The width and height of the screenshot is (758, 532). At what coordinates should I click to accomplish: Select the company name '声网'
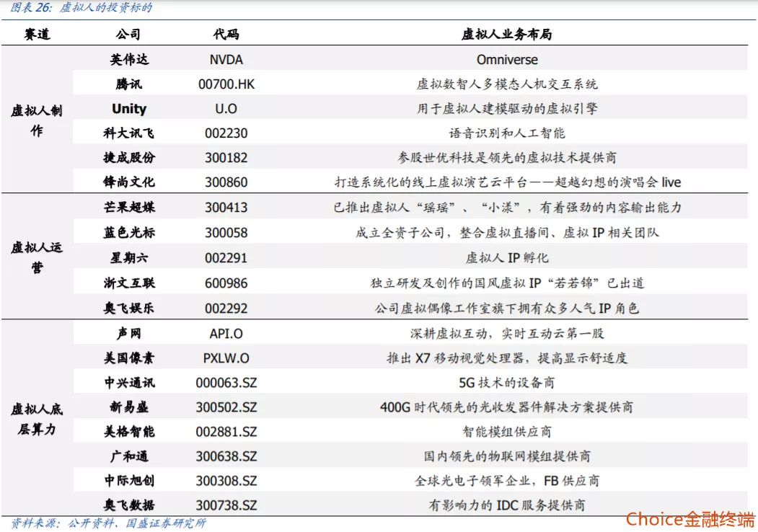[129, 334]
